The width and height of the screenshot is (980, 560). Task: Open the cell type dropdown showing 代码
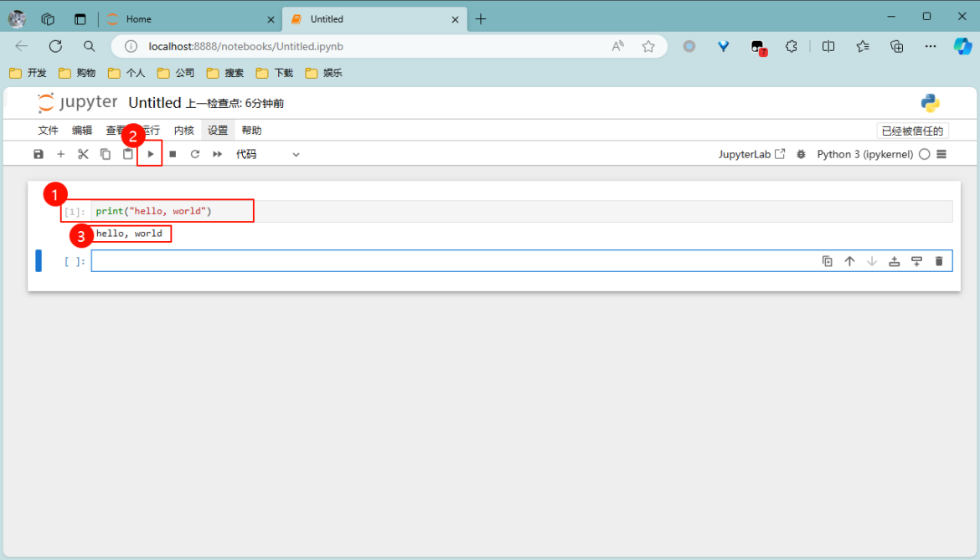tap(268, 154)
